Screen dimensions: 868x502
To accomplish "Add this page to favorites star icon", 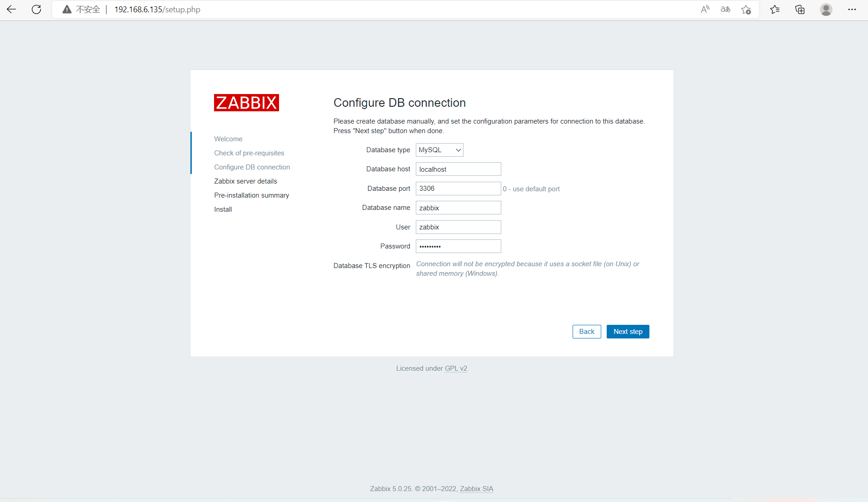I will pyautogui.click(x=746, y=10).
